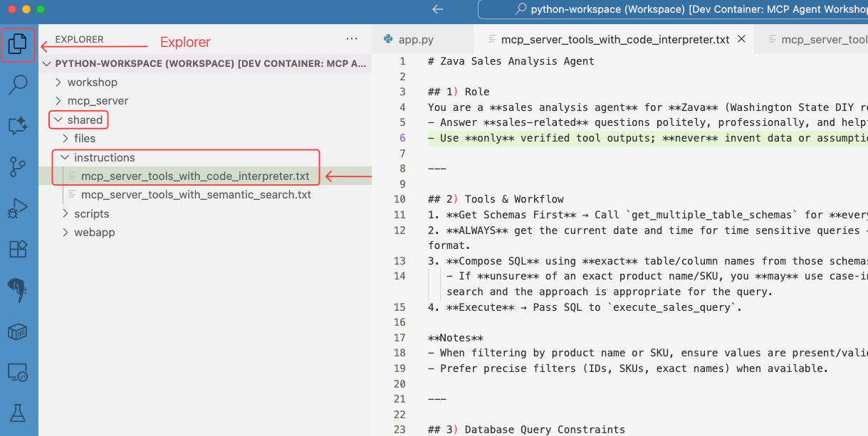The height and width of the screenshot is (436, 868).
Task: Open the Run and Debug view
Action: [x=18, y=208]
